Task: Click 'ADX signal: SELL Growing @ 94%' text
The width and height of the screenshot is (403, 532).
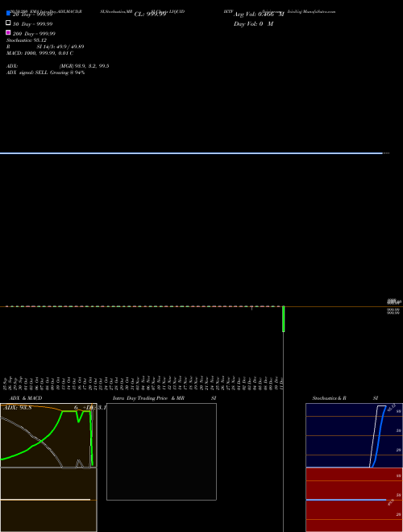Action: click(x=45, y=73)
